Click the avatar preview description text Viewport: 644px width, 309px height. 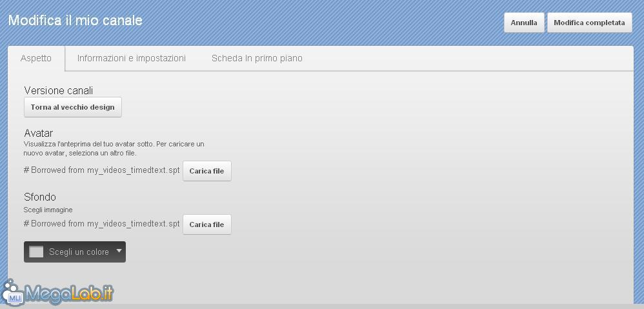tap(114, 148)
